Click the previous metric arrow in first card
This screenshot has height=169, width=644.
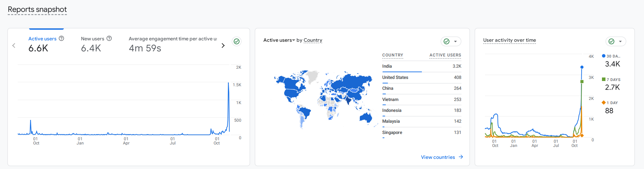[x=14, y=46]
